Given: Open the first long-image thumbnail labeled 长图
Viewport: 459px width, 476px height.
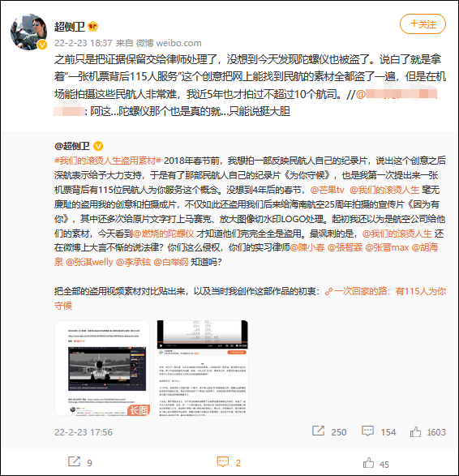Looking at the screenshot, I should click(102, 367).
